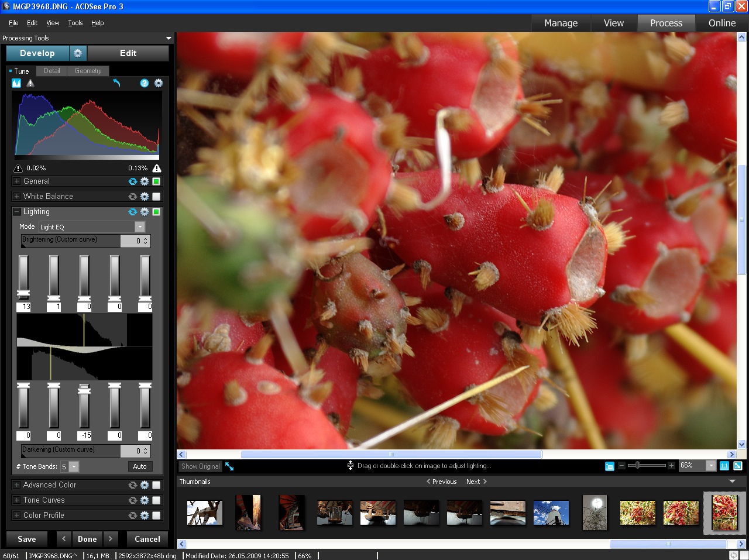Image resolution: width=749 pixels, height=560 pixels.
Task: Click the Auto button in the Lighting panel
Action: point(140,466)
